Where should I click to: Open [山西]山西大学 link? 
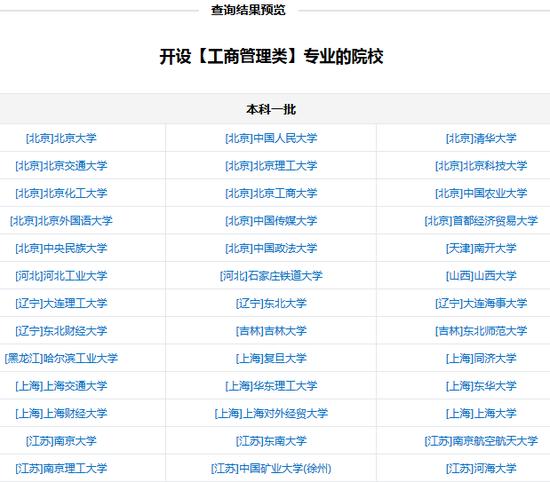(481, 276)
